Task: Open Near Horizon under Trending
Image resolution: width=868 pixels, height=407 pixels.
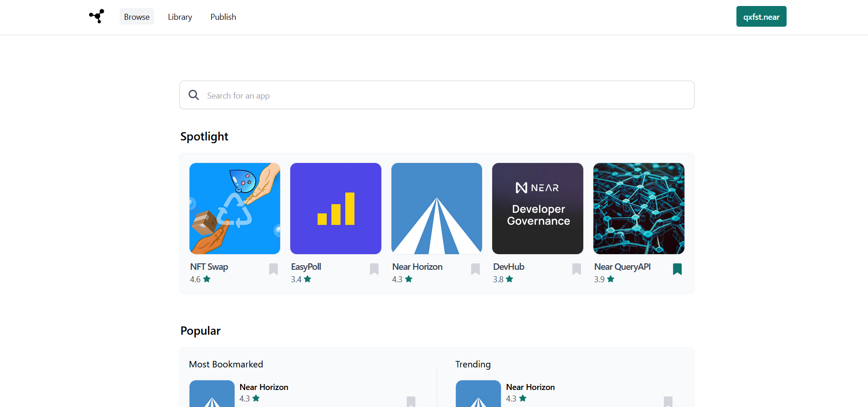Action: 530,387
